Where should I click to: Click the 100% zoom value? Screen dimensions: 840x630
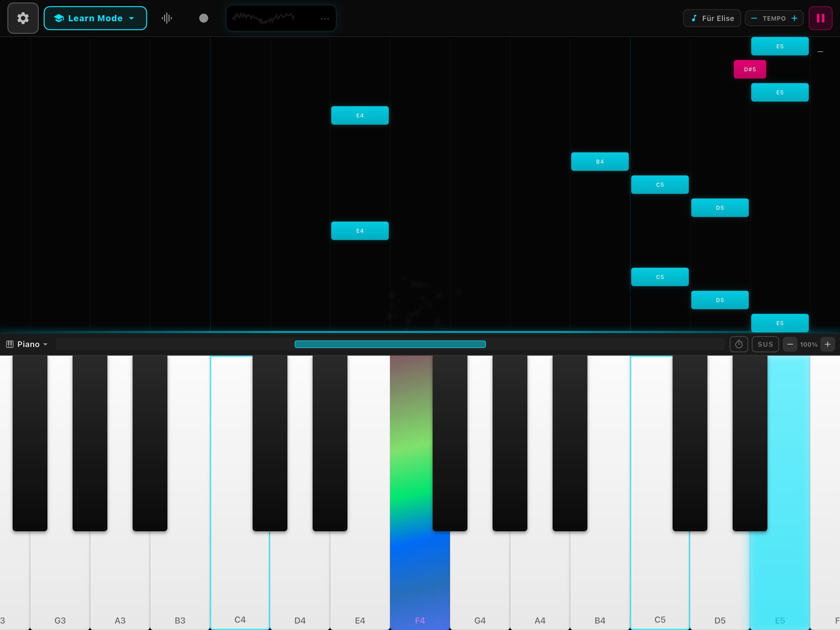click(808, 344)
